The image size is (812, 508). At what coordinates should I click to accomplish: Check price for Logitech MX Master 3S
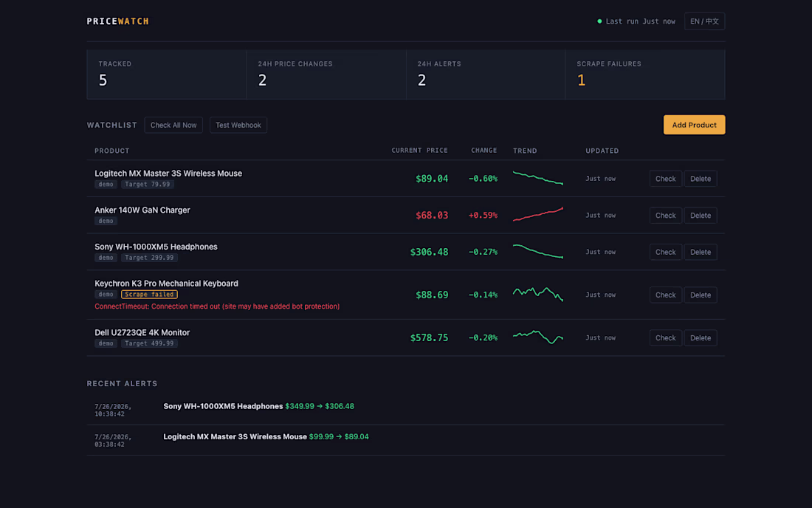click(665, 179)
